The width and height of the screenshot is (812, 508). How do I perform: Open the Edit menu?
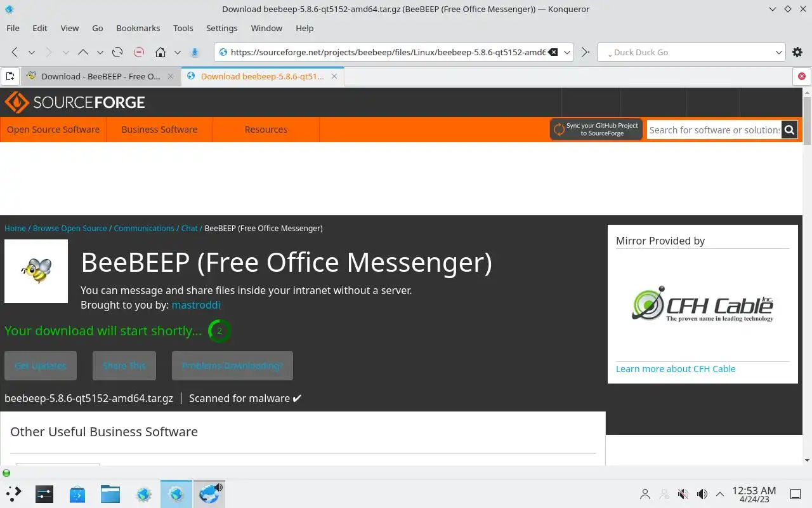click(x=40, y=28)
